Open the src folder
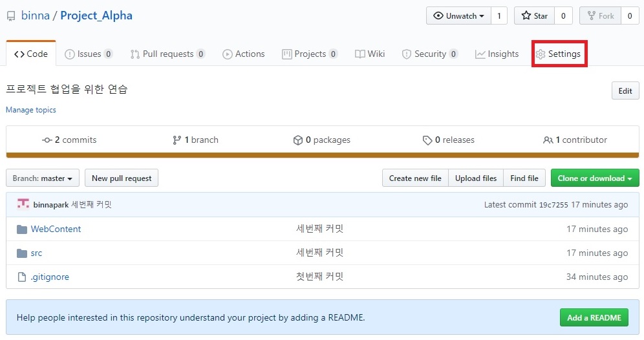The width and height of the screenshot is (644, 340). [x=36, y=253]
